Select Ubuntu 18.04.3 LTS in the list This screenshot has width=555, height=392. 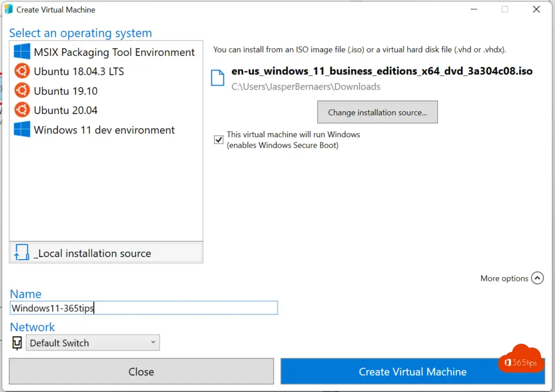(79, 72)
